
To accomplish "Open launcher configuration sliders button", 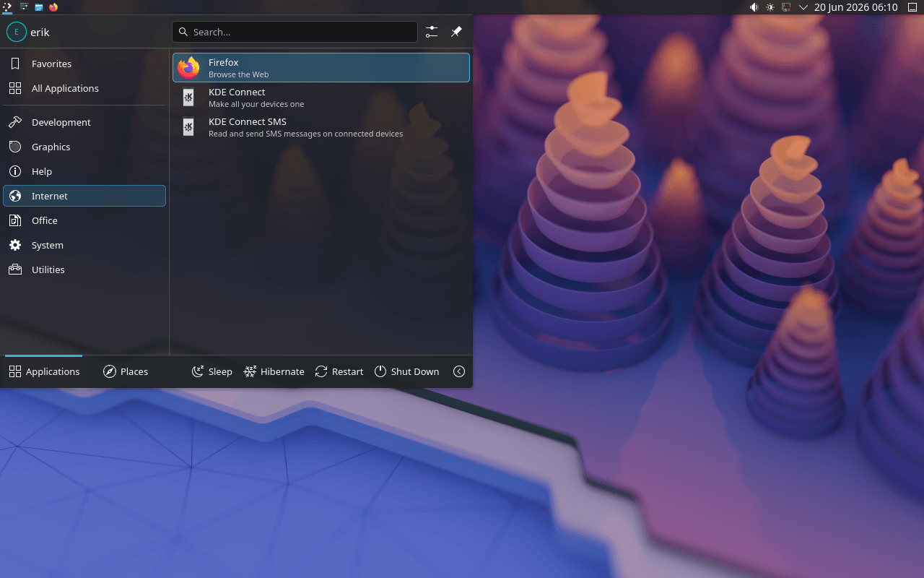I will click(x=432, y=32).
